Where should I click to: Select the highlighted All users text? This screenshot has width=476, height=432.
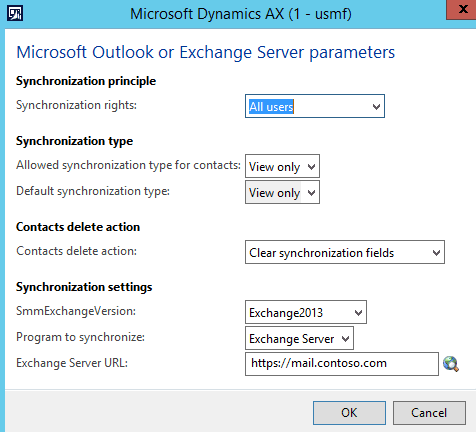click(x=271, y=107)
